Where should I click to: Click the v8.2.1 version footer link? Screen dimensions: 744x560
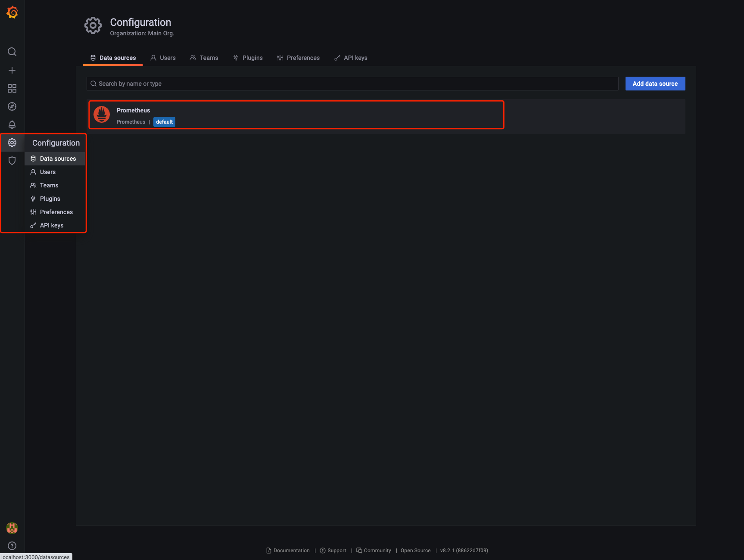pyautogui.click(x=464, y=551)
